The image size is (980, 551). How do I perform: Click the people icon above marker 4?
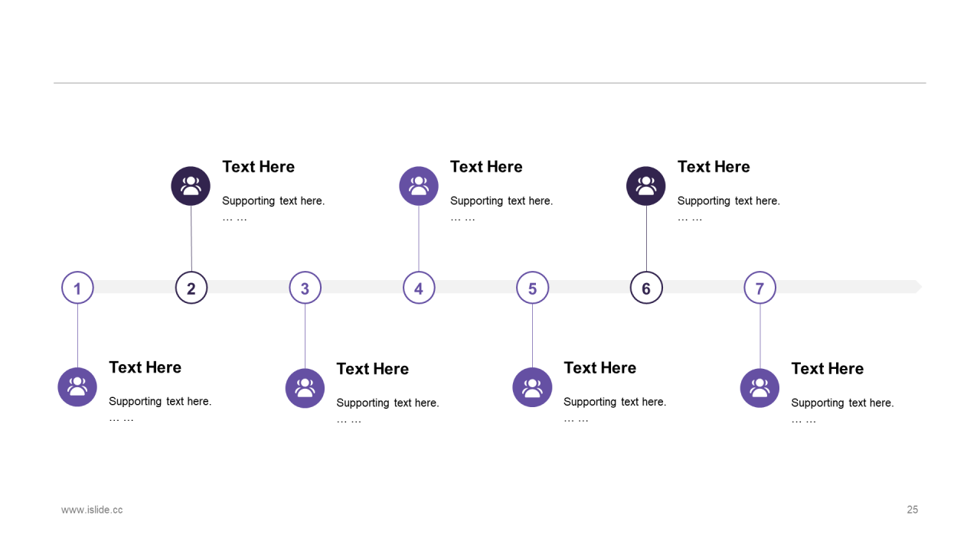[419, 186]
